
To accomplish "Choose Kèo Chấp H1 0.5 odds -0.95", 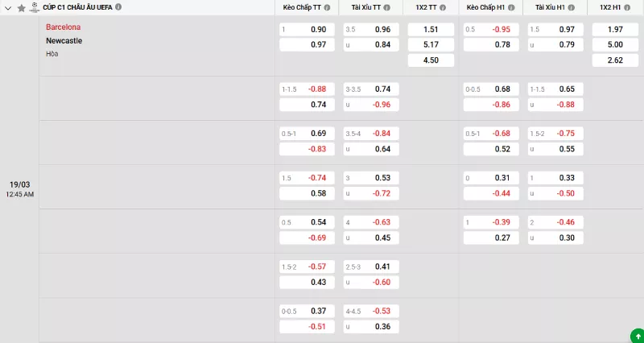I will point(491,29).
